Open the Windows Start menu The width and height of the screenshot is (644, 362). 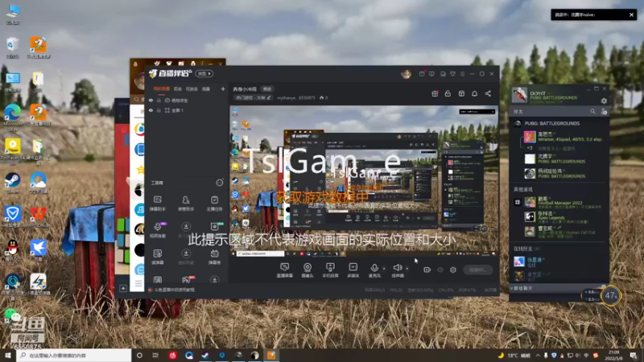[7, 355]
